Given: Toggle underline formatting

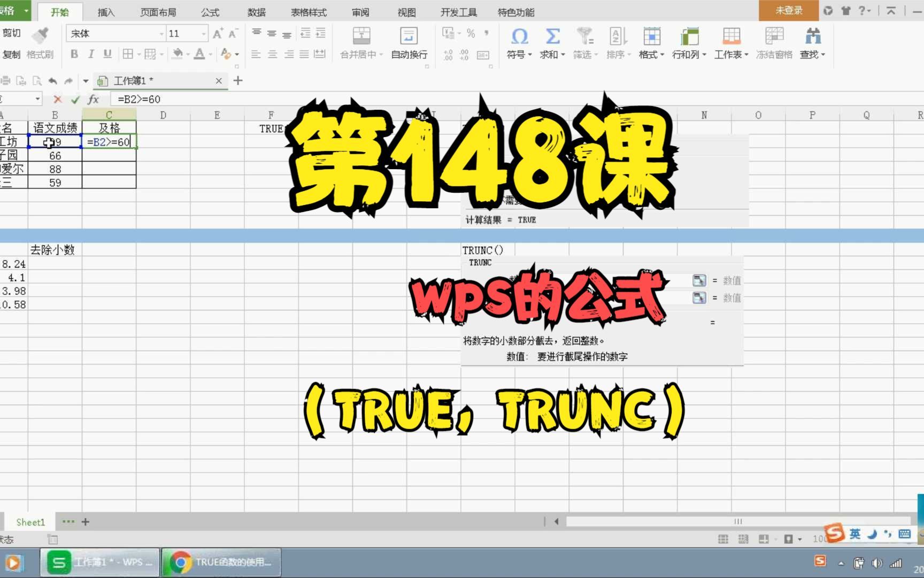Looking at the screenshot, I should (x=107, y=54).
